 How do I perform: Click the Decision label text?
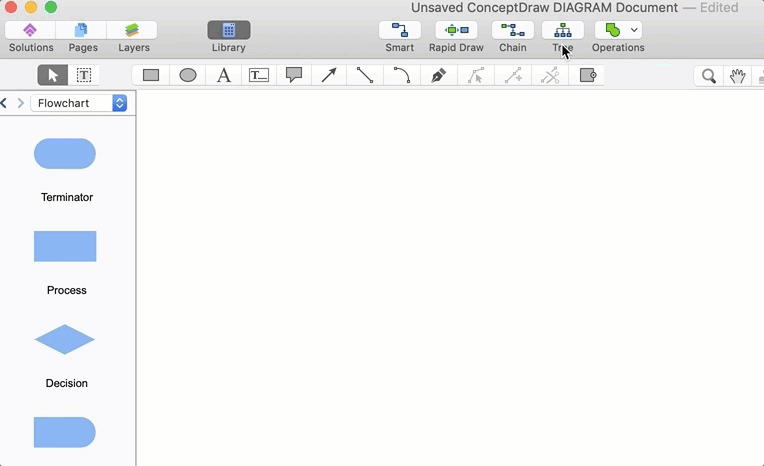tap(67, 383)
